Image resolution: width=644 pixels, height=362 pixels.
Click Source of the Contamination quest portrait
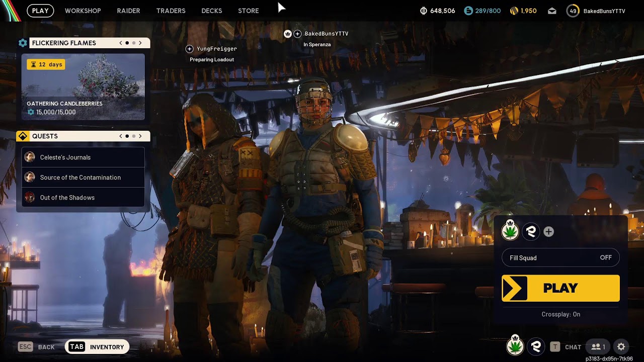30,177
